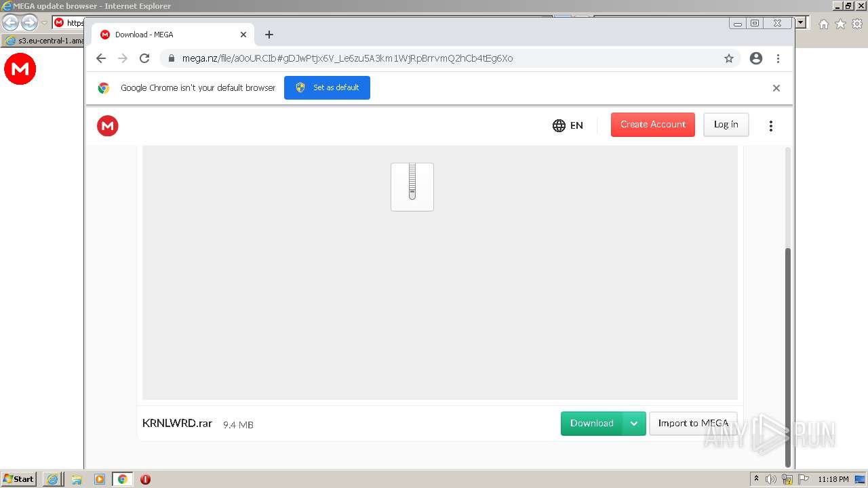The width and height of the screenshot is (868, 488).
Task: Click the taskbar clock 11:18 PM
Action: (833, 479)
